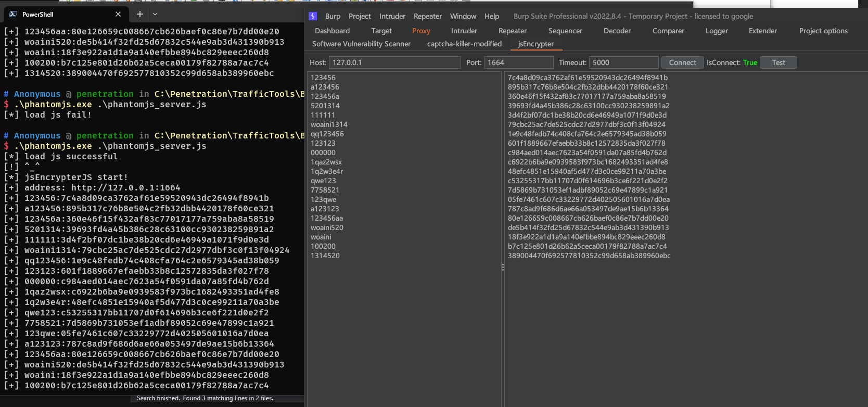The width and height of the screenshot is (868, 407).
Task: Open the Window menu
Action: pyautogui.click(x=463, y=16)
